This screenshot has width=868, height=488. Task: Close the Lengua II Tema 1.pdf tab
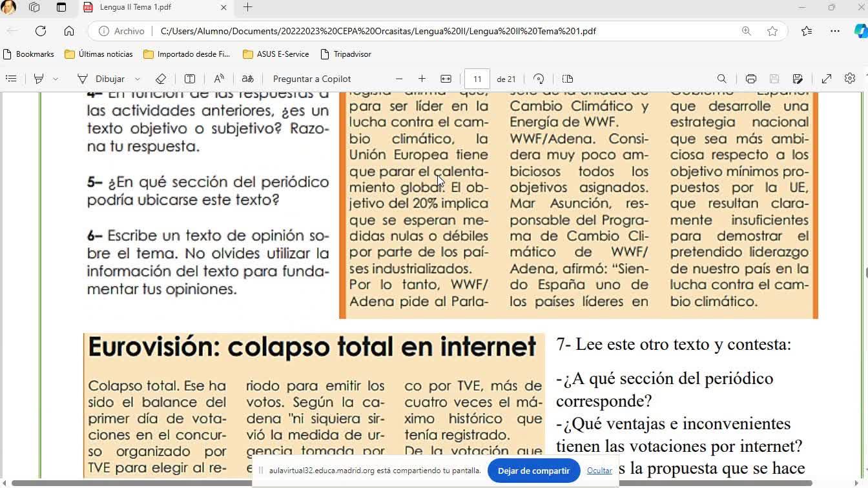(224, 8)
